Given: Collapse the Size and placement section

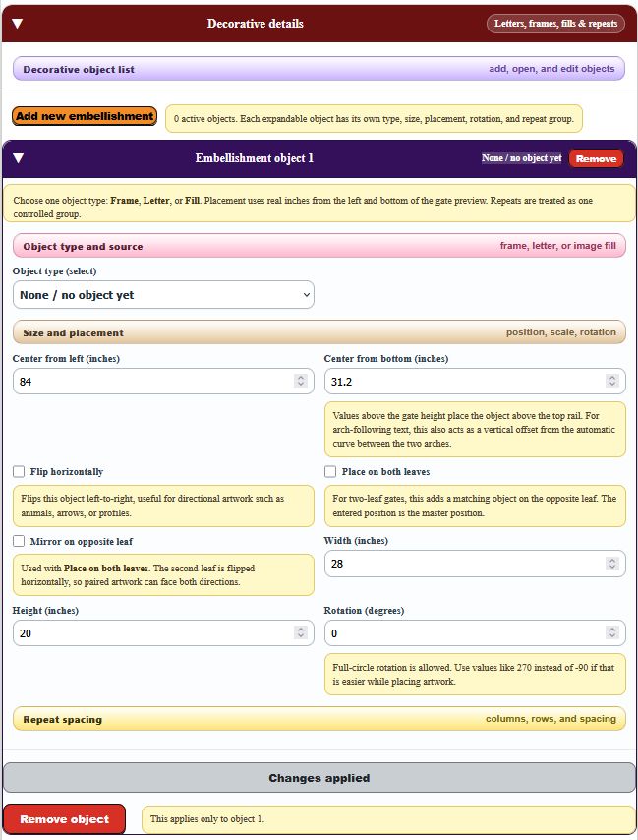Looking at the screenshot, I should (x=319, y=332).
